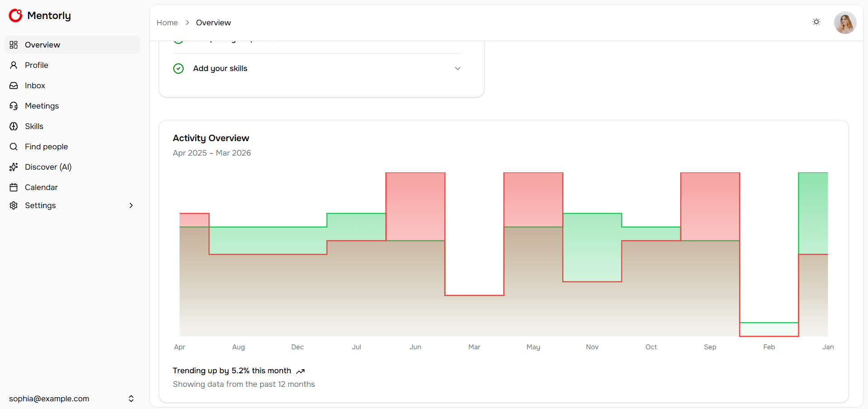Click the Find people magnifier icon
The image size is (868, 409).
coord(14,147)
